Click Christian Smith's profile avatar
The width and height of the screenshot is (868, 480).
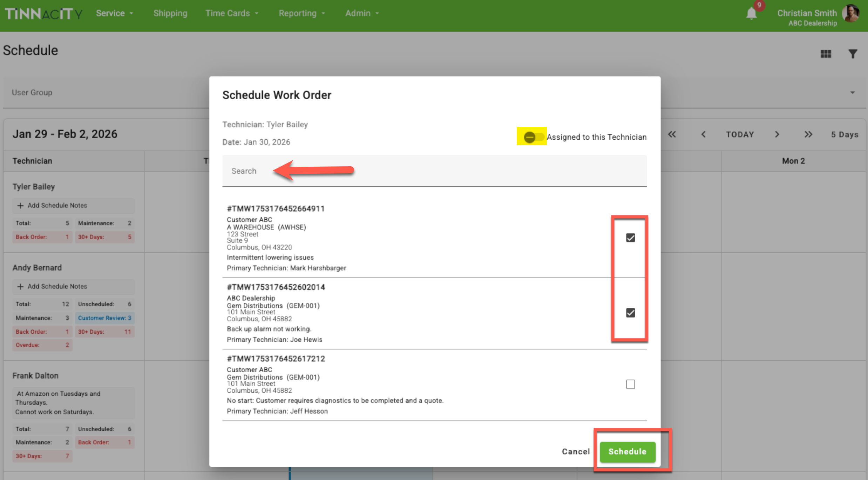pyautogui.click(x=851, y=13)
